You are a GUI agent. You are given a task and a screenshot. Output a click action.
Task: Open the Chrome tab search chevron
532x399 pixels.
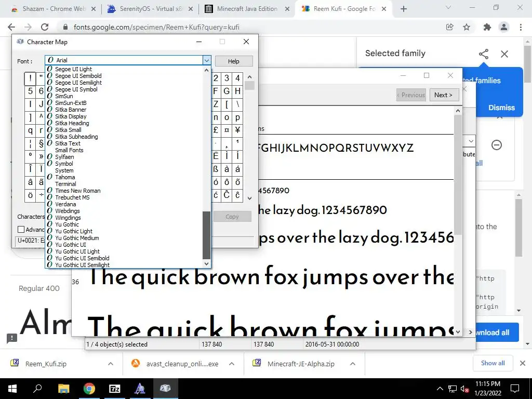pyautogui.click(x=448, y=7)
